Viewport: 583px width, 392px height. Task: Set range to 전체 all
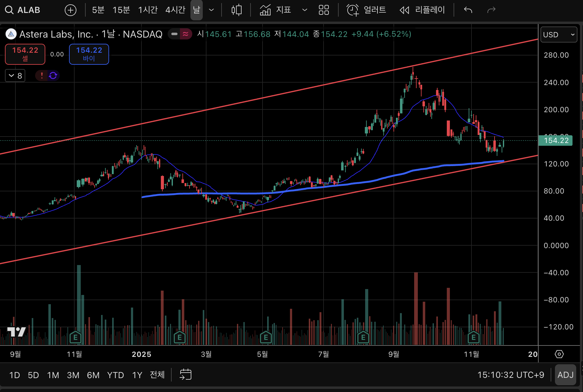pos(157,375)
